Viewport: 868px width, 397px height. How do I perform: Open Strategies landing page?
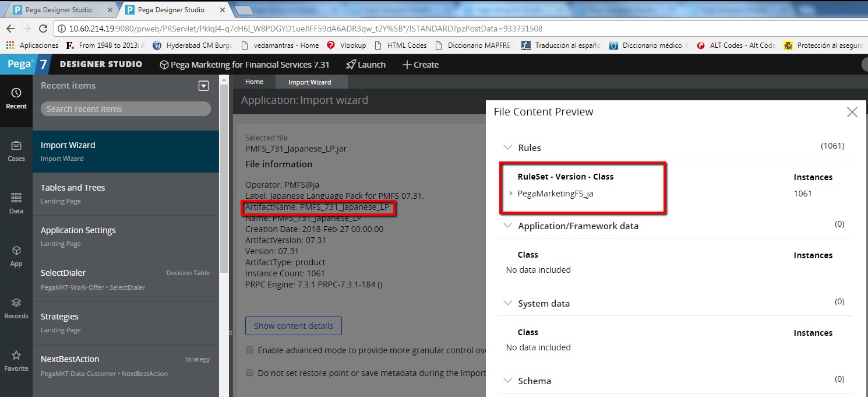(126, 323)
